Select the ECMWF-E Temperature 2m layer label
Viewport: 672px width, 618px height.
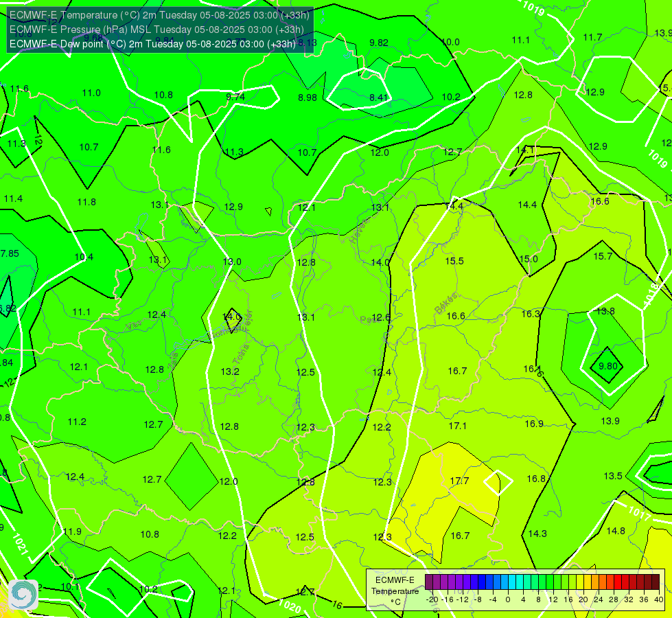pyautogui.click(x=159, y=15)
